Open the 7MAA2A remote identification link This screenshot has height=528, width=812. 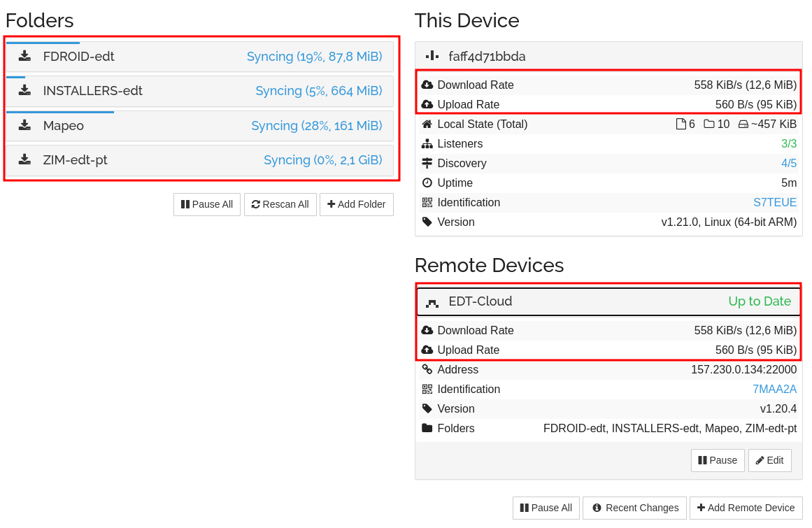click(774, 390)
